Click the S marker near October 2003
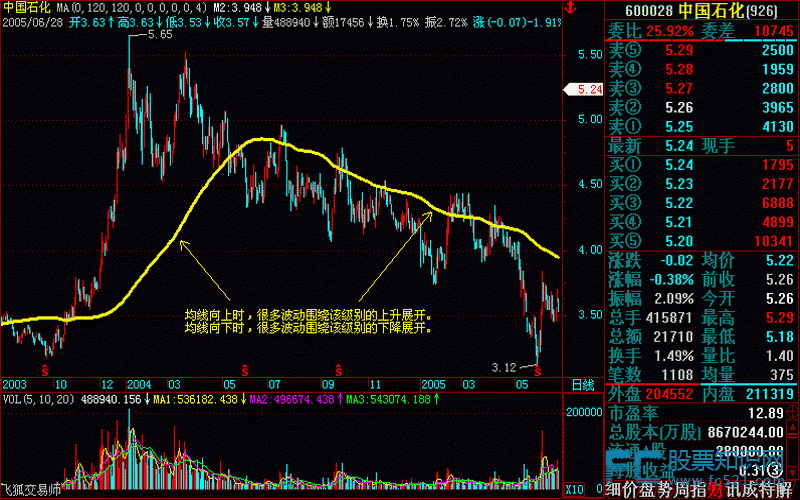Screen dimensions: 800x500 (x=45, y=370)
